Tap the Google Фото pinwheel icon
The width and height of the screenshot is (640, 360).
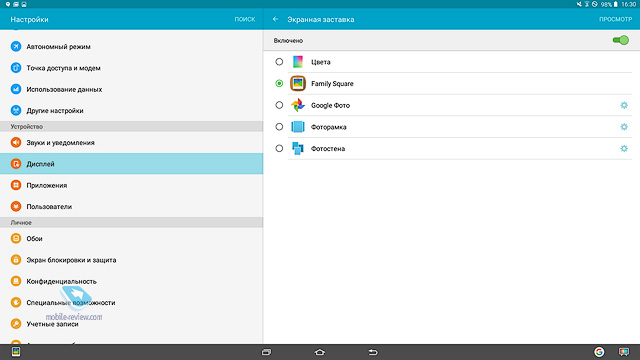point(298,105)
